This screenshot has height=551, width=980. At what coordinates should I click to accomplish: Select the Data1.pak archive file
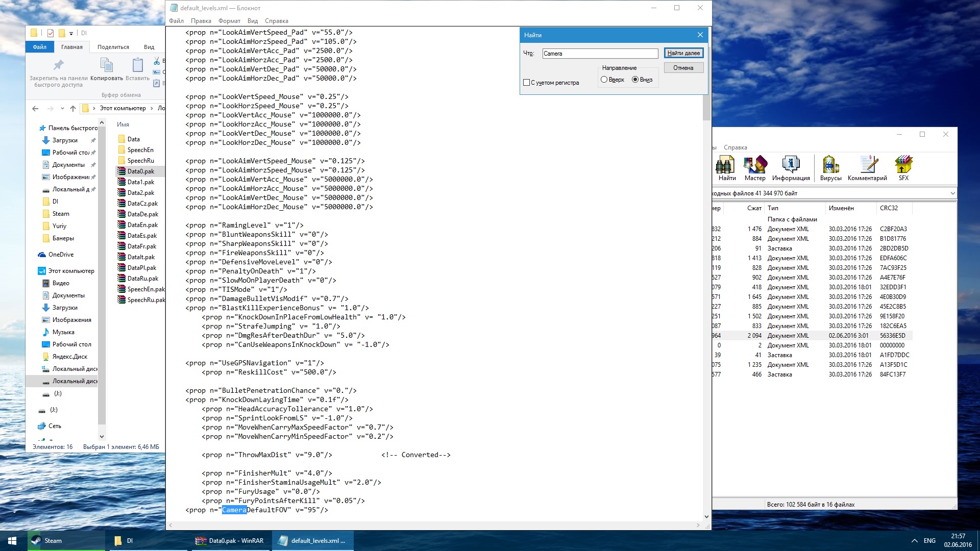(140, 182)
